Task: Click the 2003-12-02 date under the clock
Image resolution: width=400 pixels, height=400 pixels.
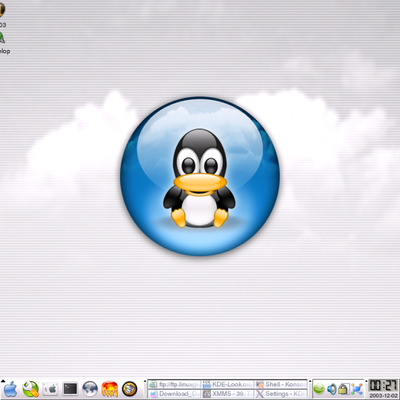Action: (383, 396)
